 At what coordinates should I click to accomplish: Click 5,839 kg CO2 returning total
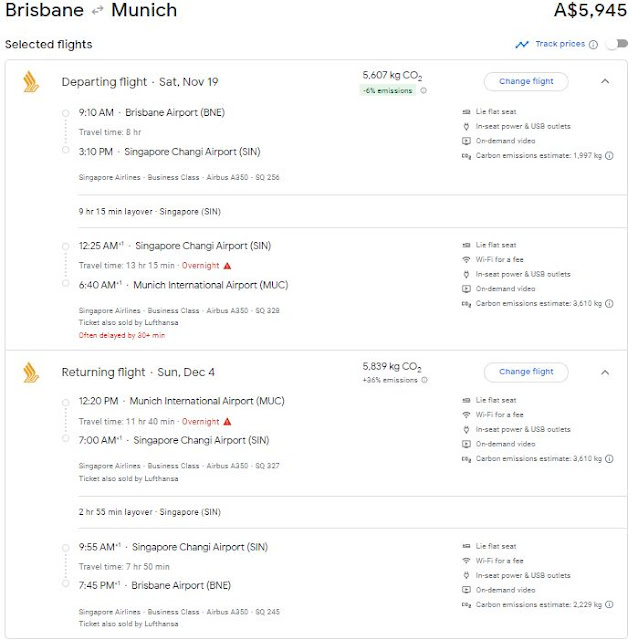click(392, 367)
